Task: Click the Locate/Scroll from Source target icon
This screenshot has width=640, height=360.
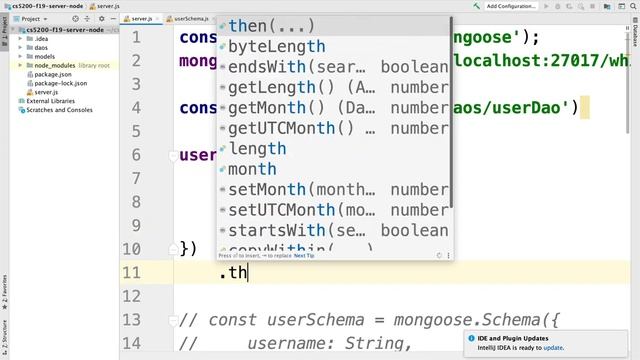Action: (75, 19)
